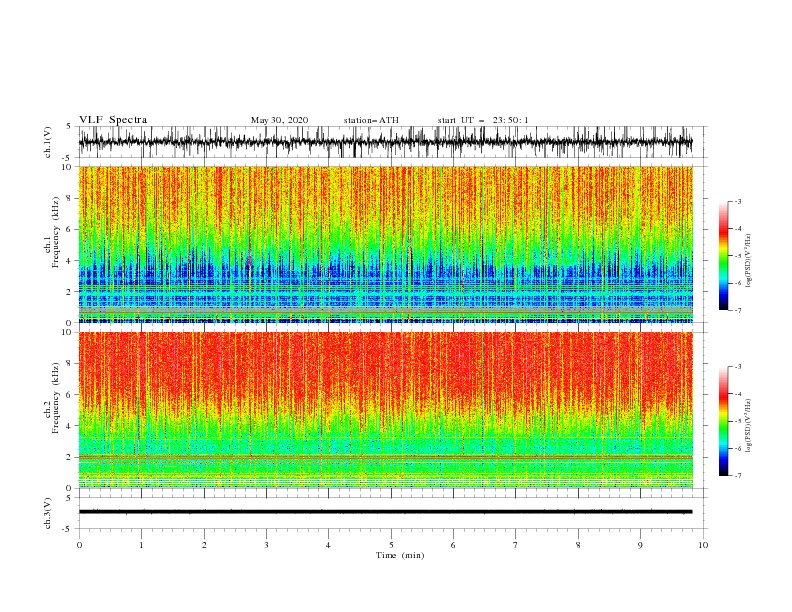
Task: Select the ch.1 color scale "log(PSD)(V²/Hz)" label
Action: pos(748,260)
